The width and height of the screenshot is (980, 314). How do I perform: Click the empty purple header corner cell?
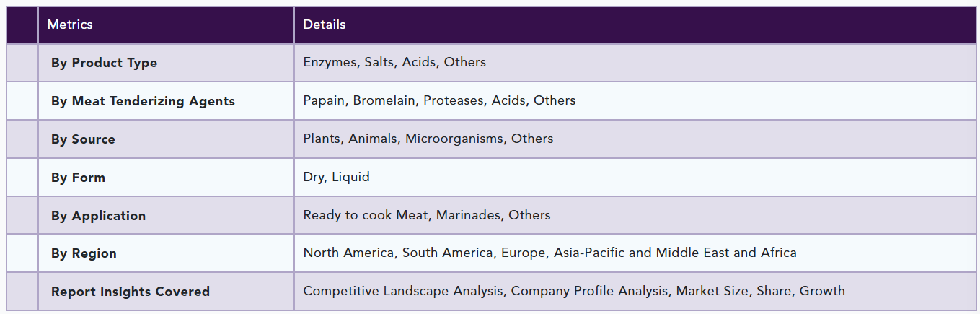tap(22, 25)
